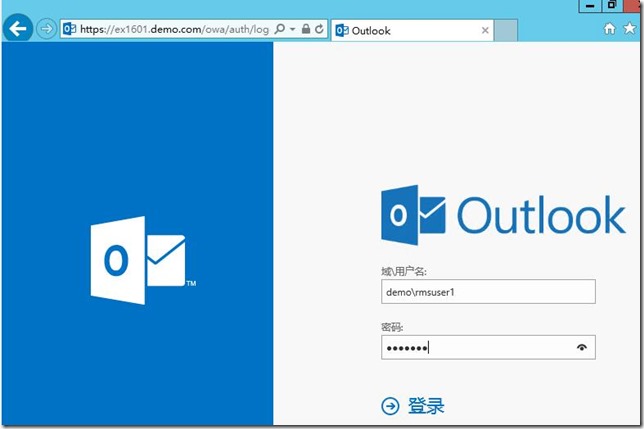Click inside the password field
The image size is (644, 429).
coord(488,347)
